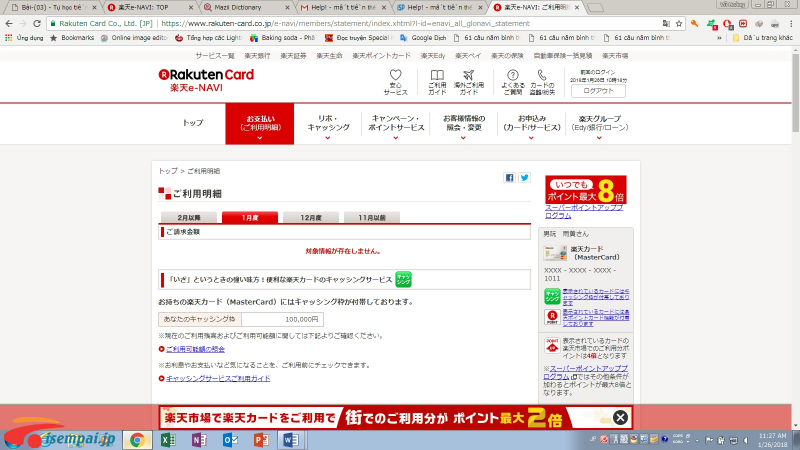Open キャッシングサービスご利用ガイド link
Viewport: 800px width, 450px height.
point(218,379)
